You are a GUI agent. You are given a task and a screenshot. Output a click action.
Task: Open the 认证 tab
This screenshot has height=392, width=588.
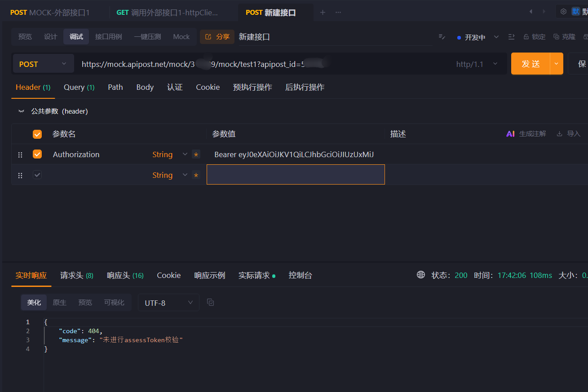click(175, 88)
